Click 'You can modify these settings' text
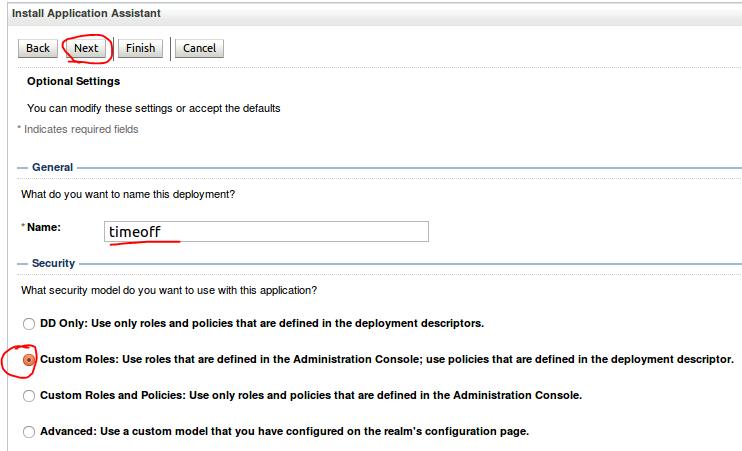 pos(153,108)
